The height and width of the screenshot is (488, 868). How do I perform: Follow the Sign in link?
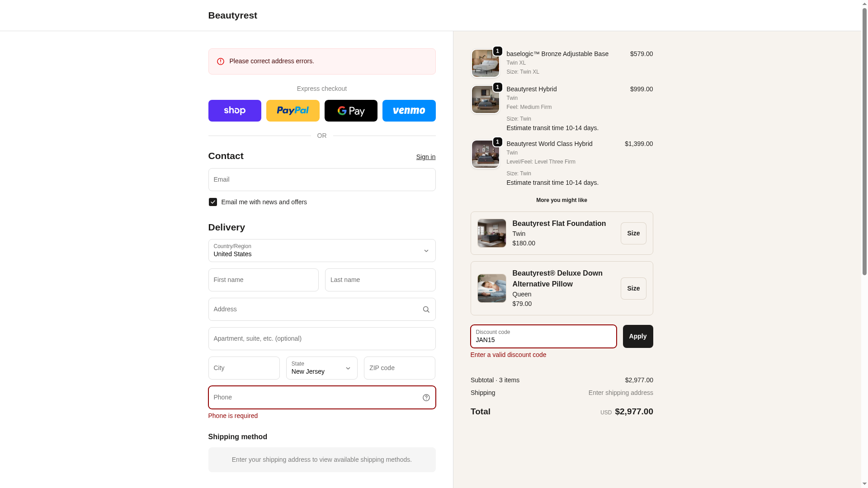point(426,157)
